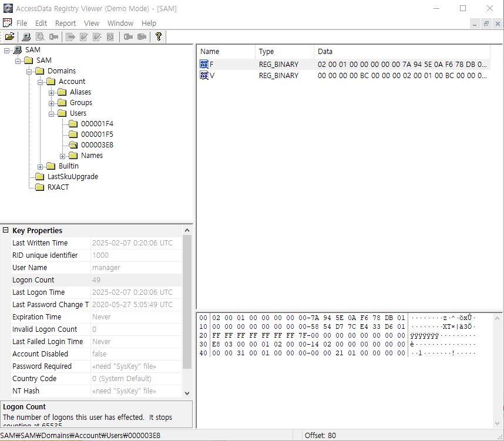The height and width of the screenshot is (441, 504).
Task: Select the 000003E8 user key
Action: (x=97, y=145)
